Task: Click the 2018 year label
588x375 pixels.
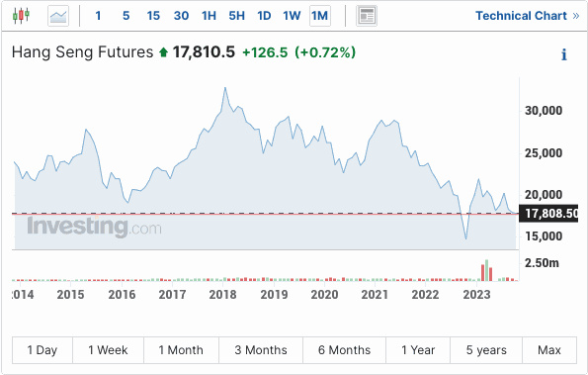Action: tap(222, 294)
